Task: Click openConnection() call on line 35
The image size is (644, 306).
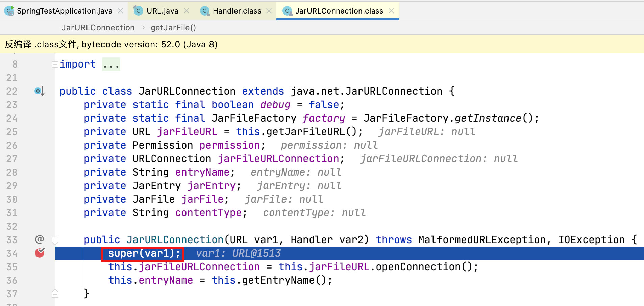Action: [x=424, y=267]
